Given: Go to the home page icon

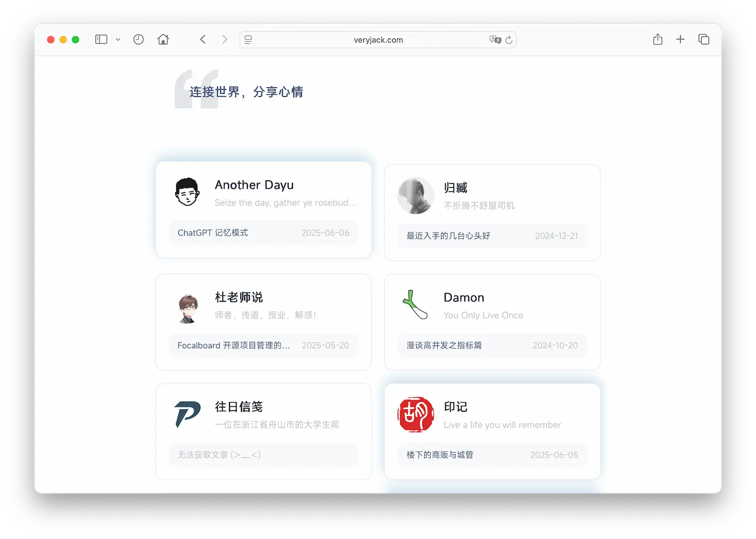Looking at the screenshot, I should click(163, 39).
